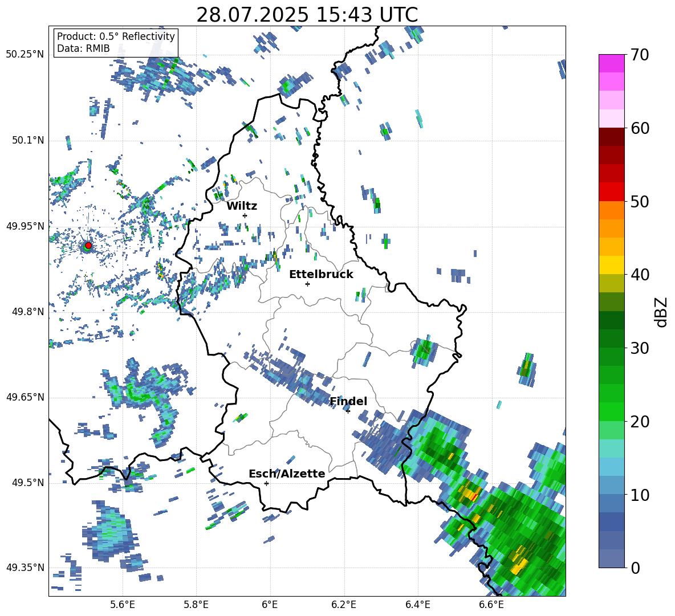Pick the dark maroon swatch below 60 dBZ
Image resolution: width=675 pixels, height=616 pixels.
(611, 137)
